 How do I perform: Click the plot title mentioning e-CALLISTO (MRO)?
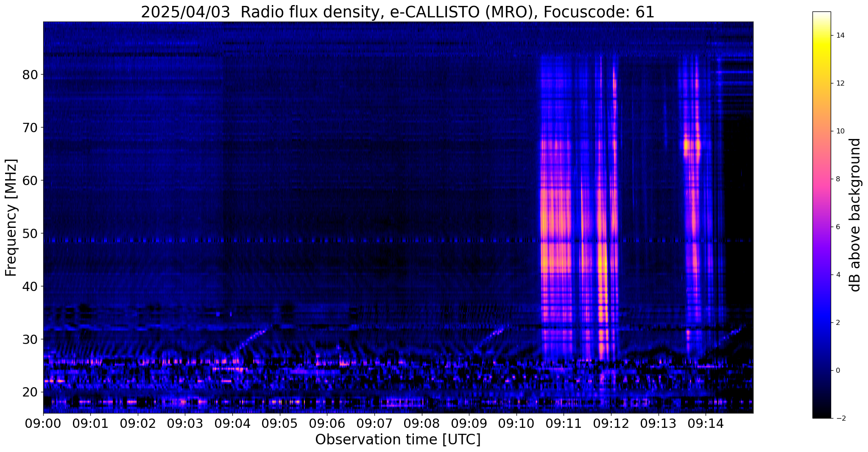(397, 12)
